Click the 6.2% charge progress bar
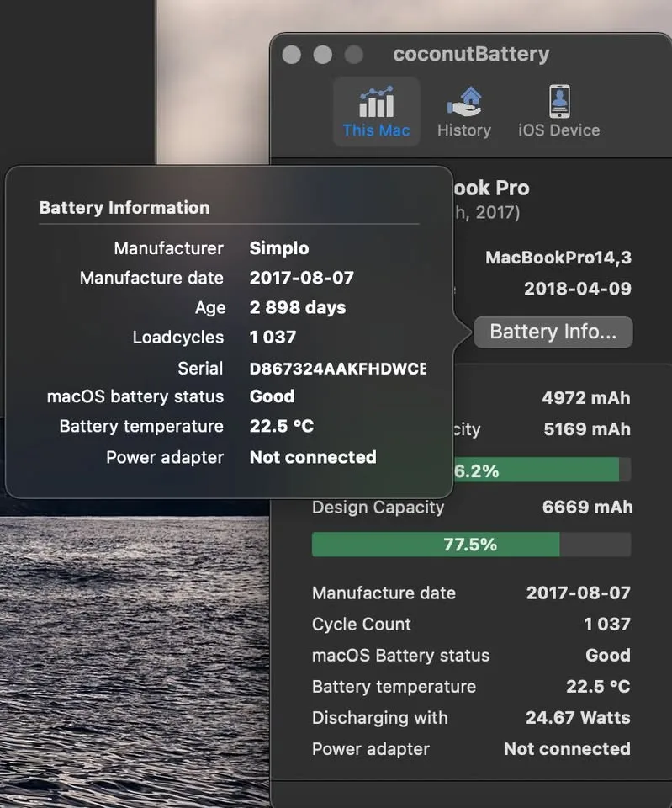 (542, 470)
